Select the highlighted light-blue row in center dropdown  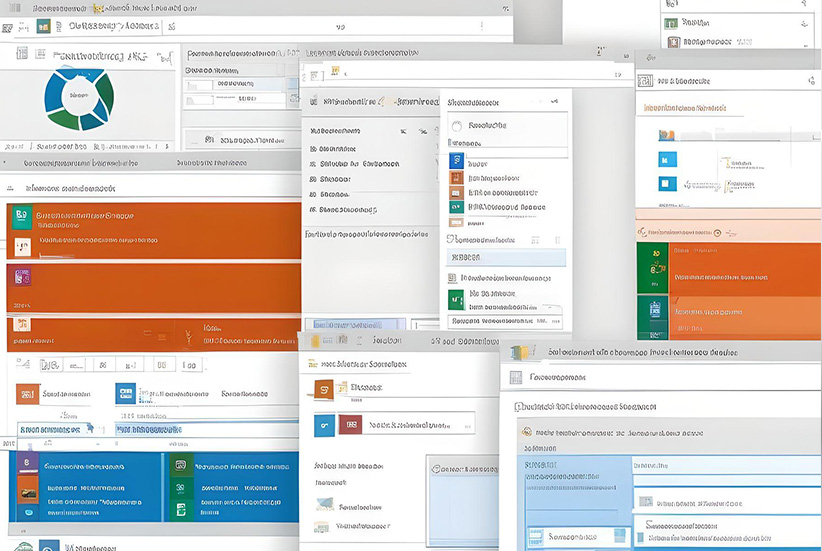506,257
